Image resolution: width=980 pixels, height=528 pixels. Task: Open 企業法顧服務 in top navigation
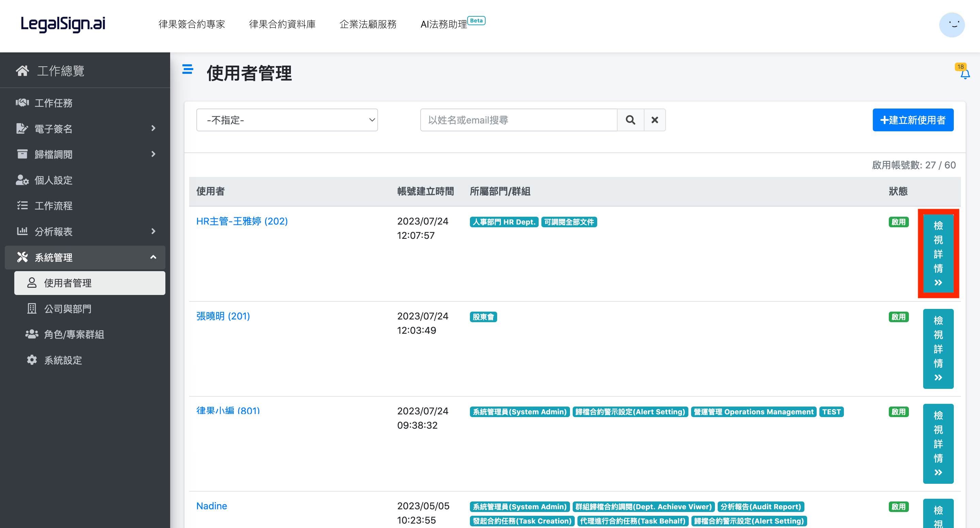coord(368,24)
